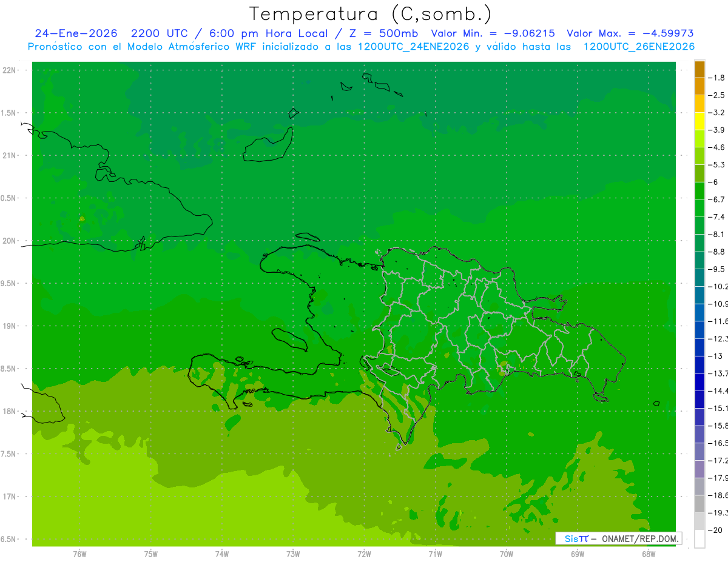Click the '72W' longitude label
Viewport: 728px width, 562px height.
(x=364, y=554)
